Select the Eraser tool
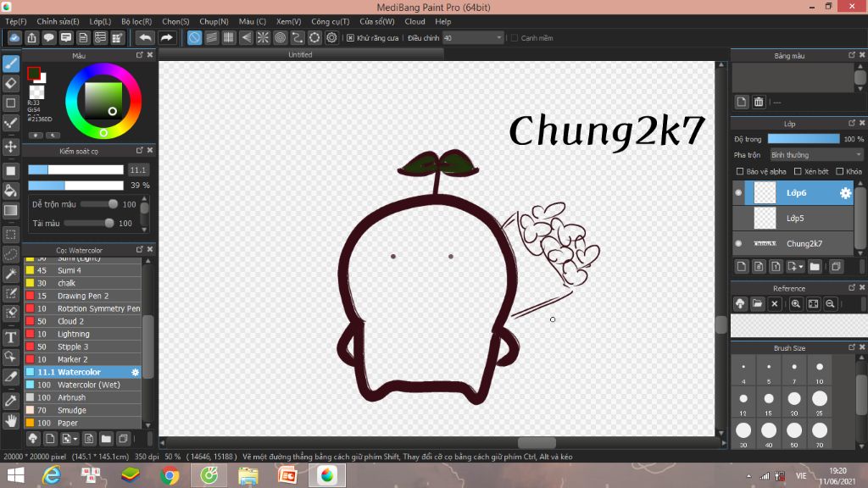This screenshot has height=488, width=868. pyautogui.click(x=10, y=84)
